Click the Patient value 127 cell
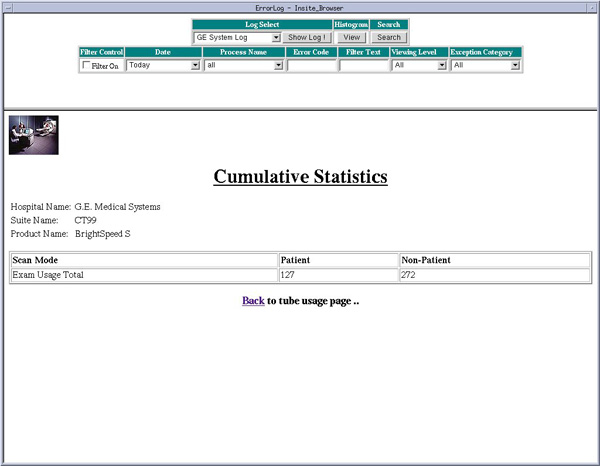The image size is (600, 466). click(x=338, y=275)
